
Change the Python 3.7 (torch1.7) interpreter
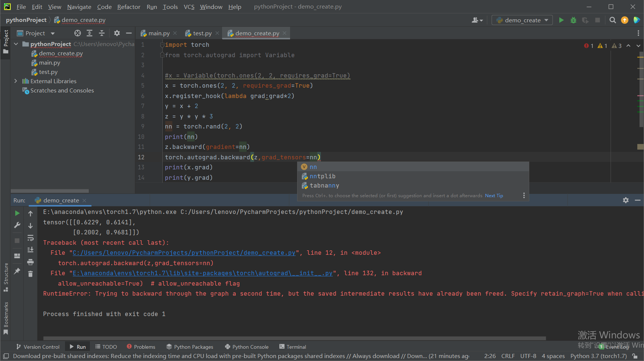tap(599, 356)
